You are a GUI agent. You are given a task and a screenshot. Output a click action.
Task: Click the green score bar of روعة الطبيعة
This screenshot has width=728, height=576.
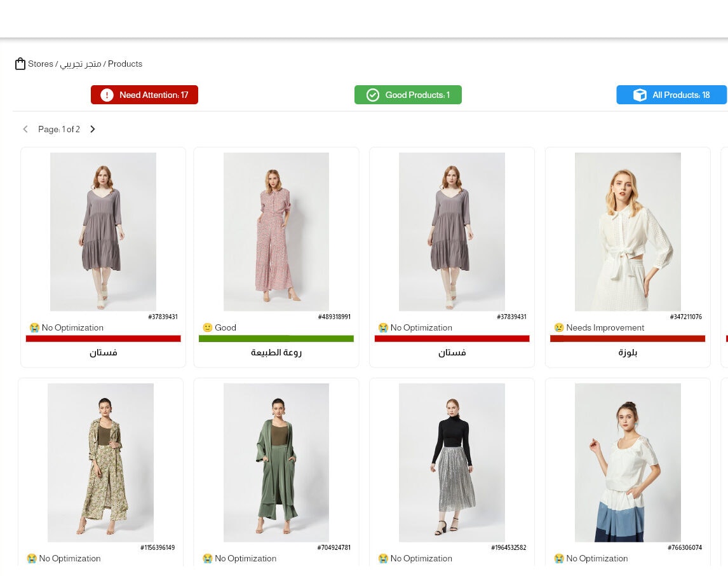276,339
